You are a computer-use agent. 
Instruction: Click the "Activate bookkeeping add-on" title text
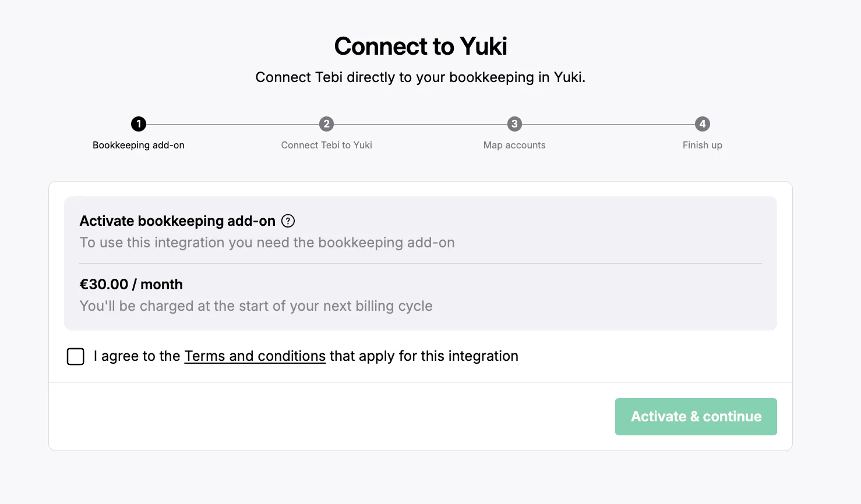[177, 221]
